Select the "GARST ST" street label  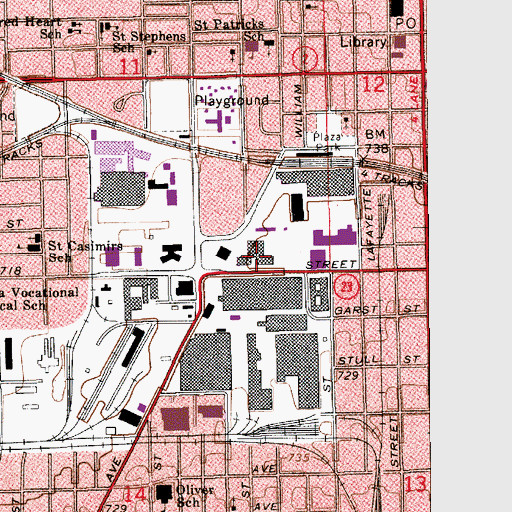377,310
